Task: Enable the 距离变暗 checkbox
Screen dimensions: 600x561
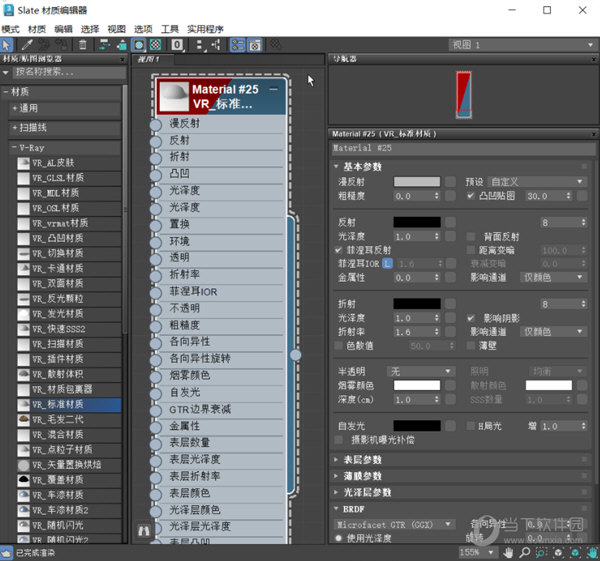Action: pos(471,250)
